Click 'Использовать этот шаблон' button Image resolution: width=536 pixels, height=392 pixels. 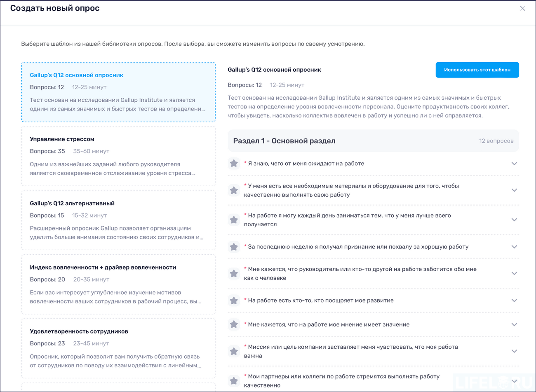[477, 70]
